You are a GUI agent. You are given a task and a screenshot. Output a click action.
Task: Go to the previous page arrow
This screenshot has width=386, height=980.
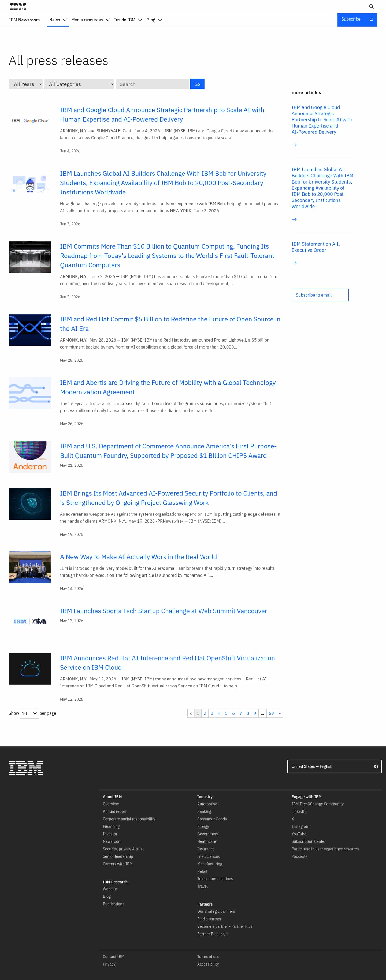tap(191, 713)
